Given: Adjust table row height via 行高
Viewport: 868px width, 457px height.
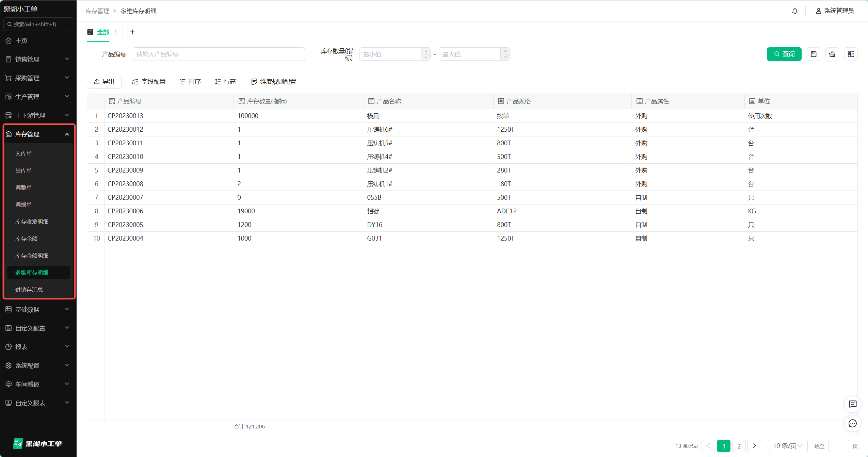Looking at the screenshot, I should [x=225, y=81].
